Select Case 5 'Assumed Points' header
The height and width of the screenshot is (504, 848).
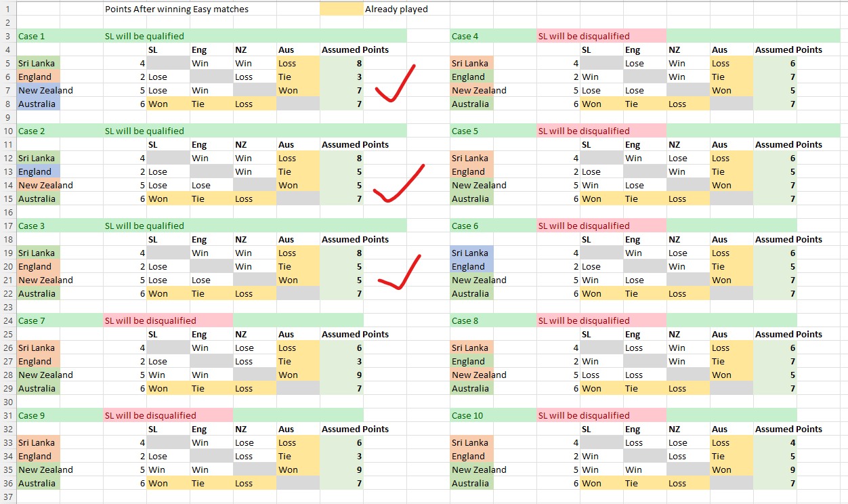point(788,144)
